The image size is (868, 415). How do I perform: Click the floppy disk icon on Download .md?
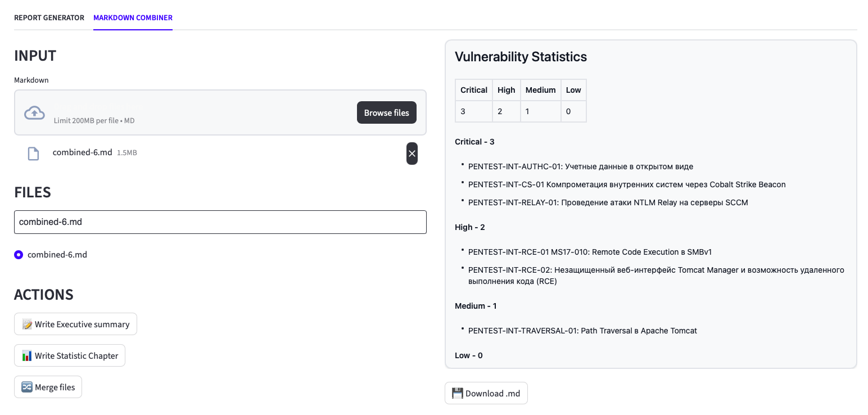coord(458,394)
